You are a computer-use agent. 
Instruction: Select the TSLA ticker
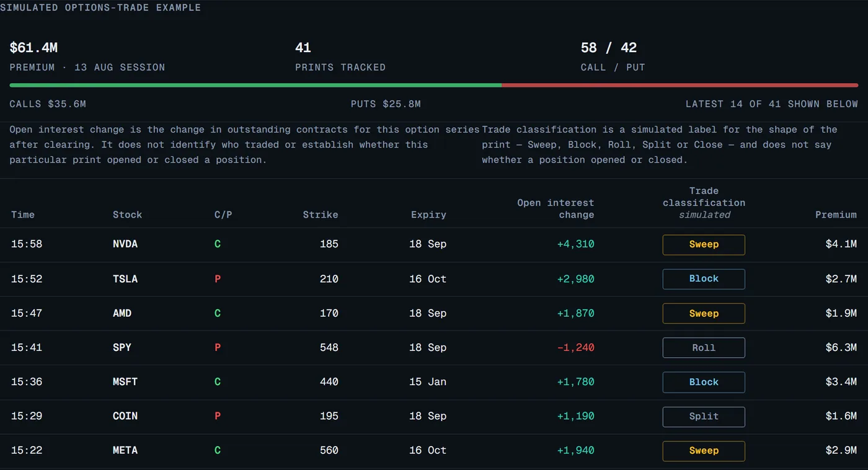125,279
